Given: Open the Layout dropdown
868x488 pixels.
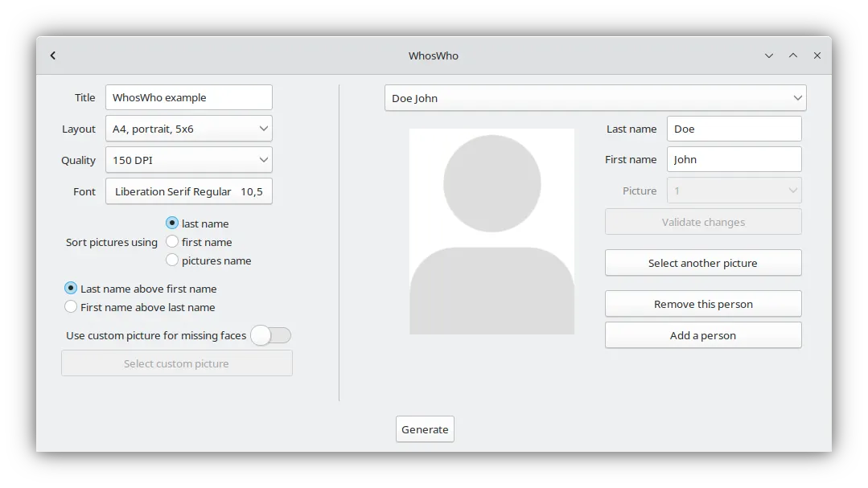Looking at the screenshot, I should coord(189,129).
